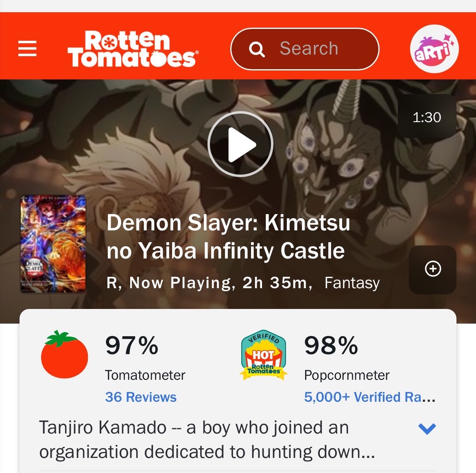Select the Fantasy genre label
Viewport: 476px width, 473px height.
(352, 283)
